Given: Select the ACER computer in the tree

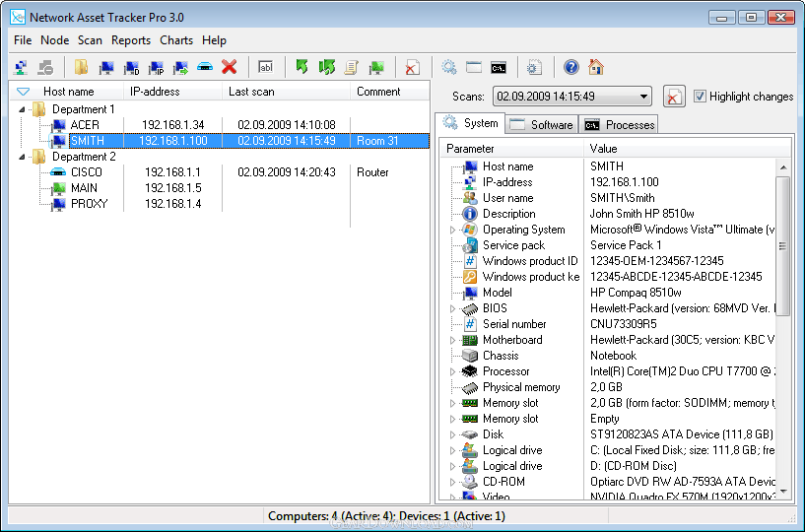Looking at the screenshot, I should pos(85,125).
